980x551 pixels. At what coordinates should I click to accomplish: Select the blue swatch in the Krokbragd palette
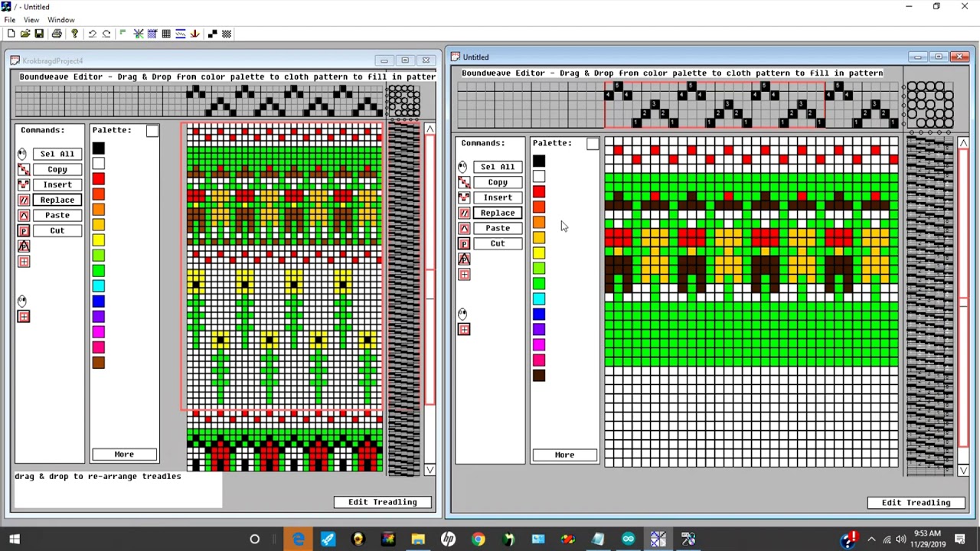tap(99, 301)
